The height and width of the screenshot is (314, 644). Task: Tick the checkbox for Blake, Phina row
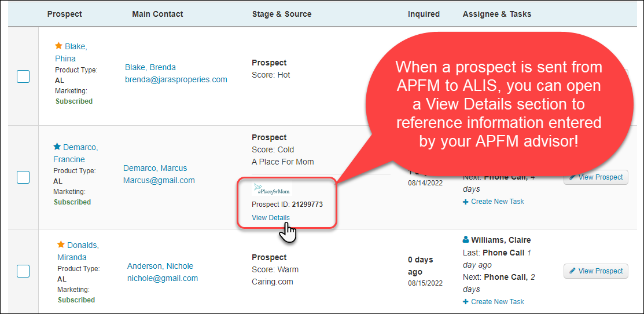click(23, 76)
